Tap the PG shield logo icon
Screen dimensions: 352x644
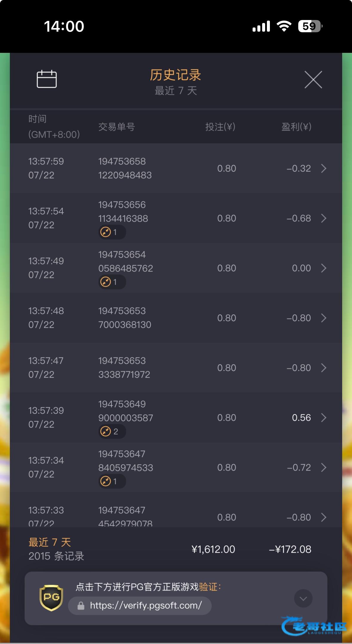[x=51, y=598]
